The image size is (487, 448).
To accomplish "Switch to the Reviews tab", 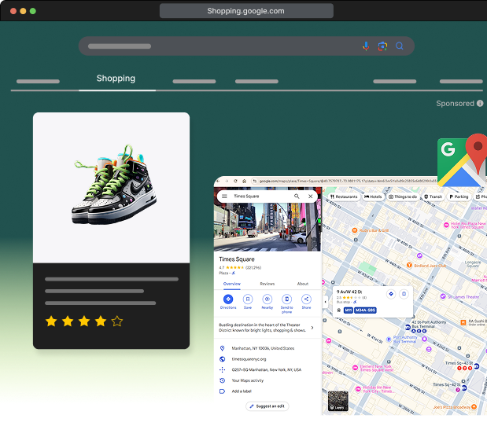I will point(267,284).
